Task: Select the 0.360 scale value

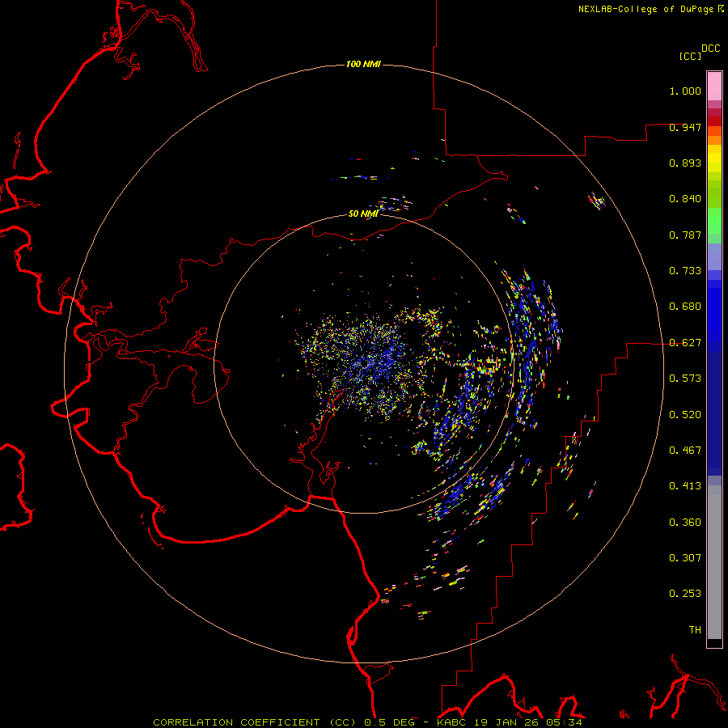Action: pos(685,523)
